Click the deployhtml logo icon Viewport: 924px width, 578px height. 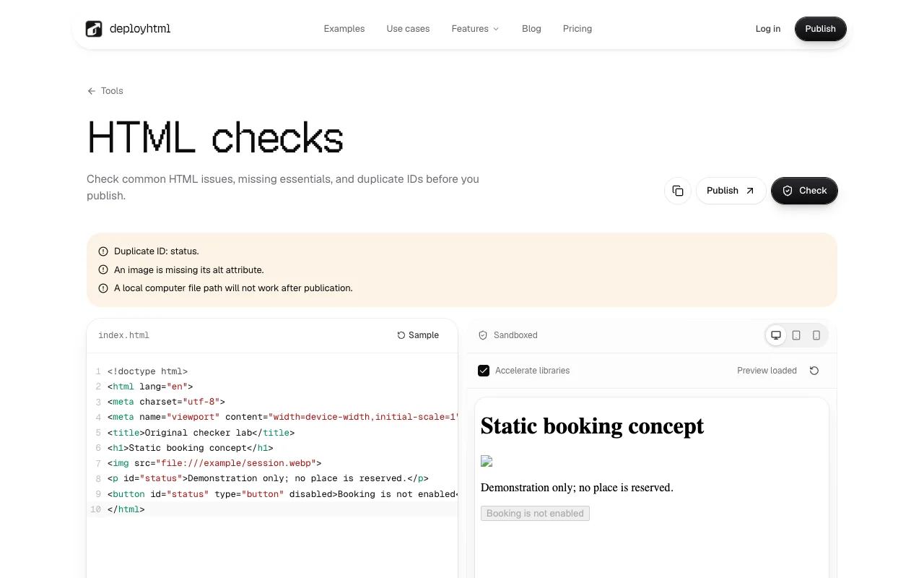pyautogui.click(x=94, y=29)
